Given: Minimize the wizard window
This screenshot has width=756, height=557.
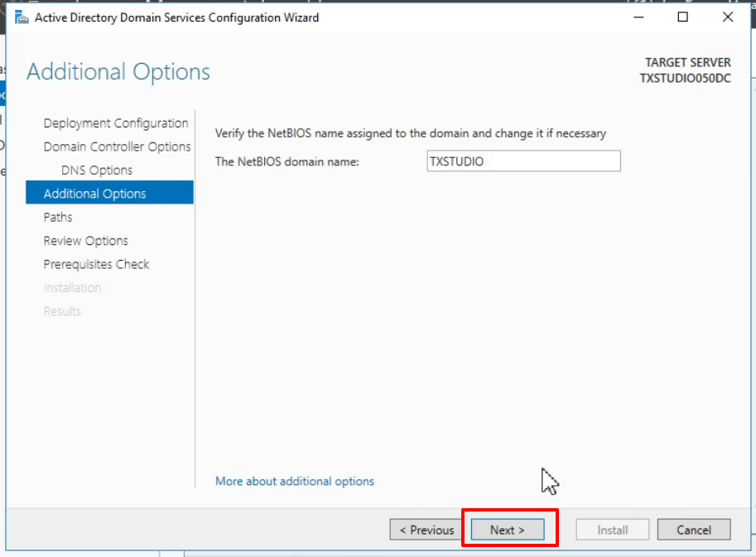Looking at the screenshot, I should 639,17.
